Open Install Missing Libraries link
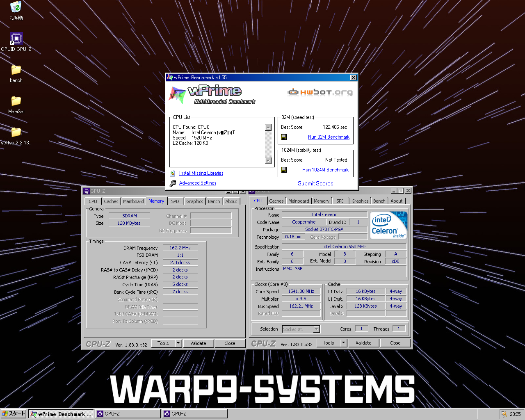 pyautogui.click(x=201, y=173)
